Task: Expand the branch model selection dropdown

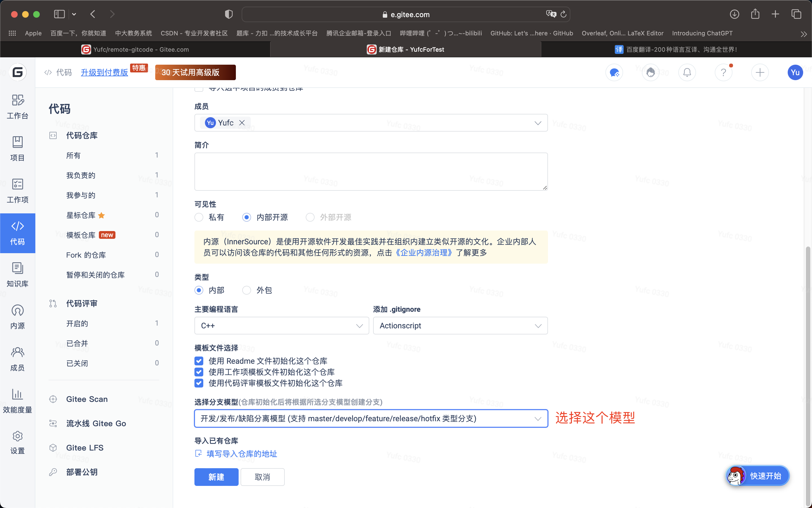Action: [371, 418]
